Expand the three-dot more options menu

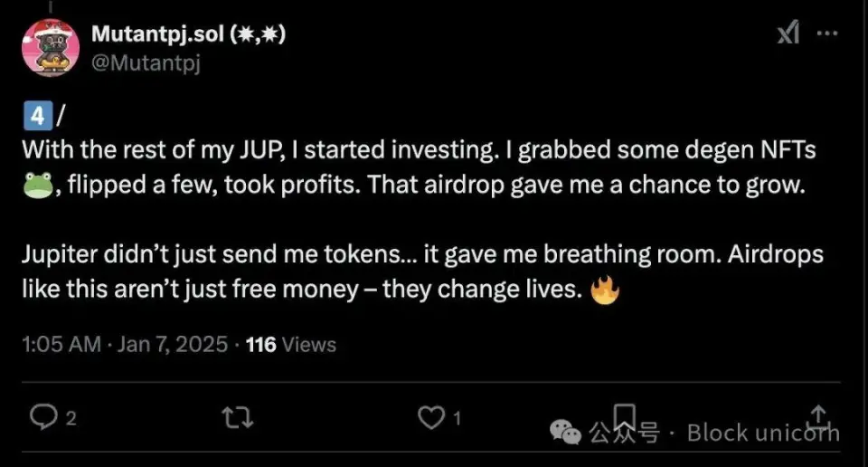[827, 33]
